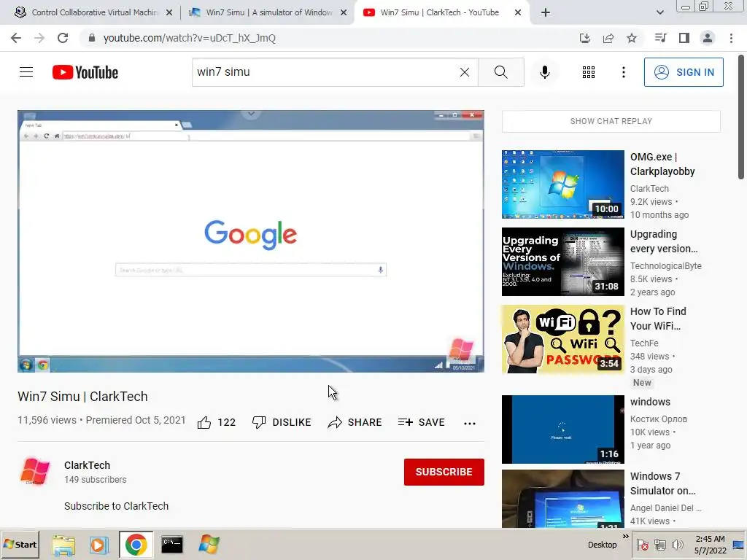Open Action Center flag tray icon
The height and width of the screenshot is (560, 747).
[642, 545]
